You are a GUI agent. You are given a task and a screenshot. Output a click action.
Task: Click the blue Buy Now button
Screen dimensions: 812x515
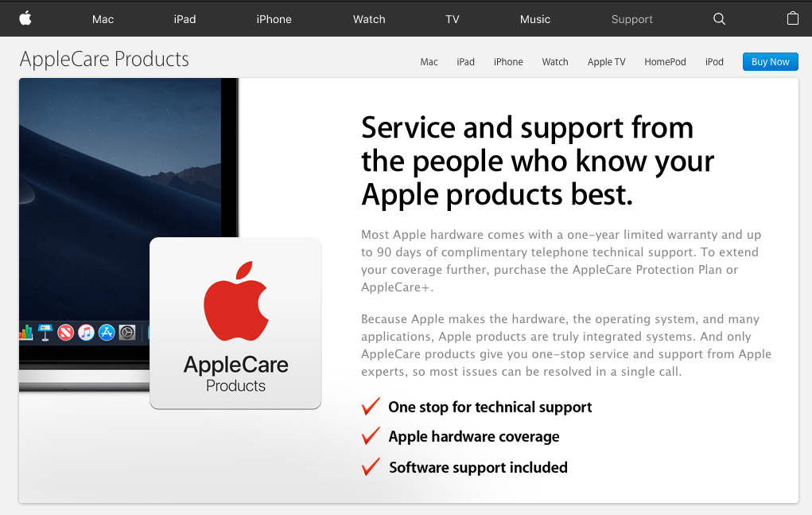tap(770, 61)
